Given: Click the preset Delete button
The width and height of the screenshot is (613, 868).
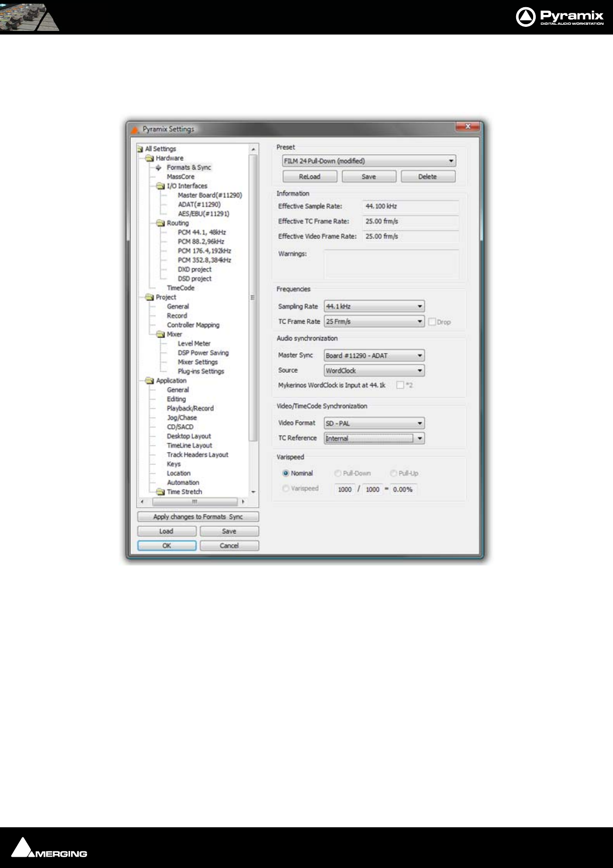Looking at the screenshot, I should pos(428,176).
